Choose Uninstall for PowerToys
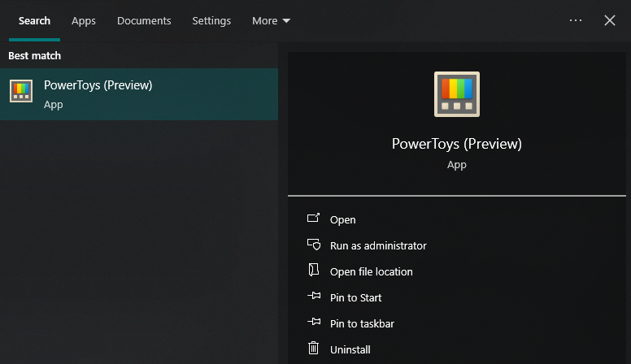 point(350,349)
